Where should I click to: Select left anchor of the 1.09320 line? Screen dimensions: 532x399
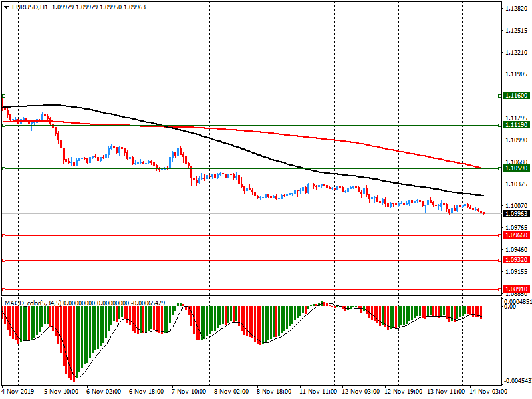point(3,260)
